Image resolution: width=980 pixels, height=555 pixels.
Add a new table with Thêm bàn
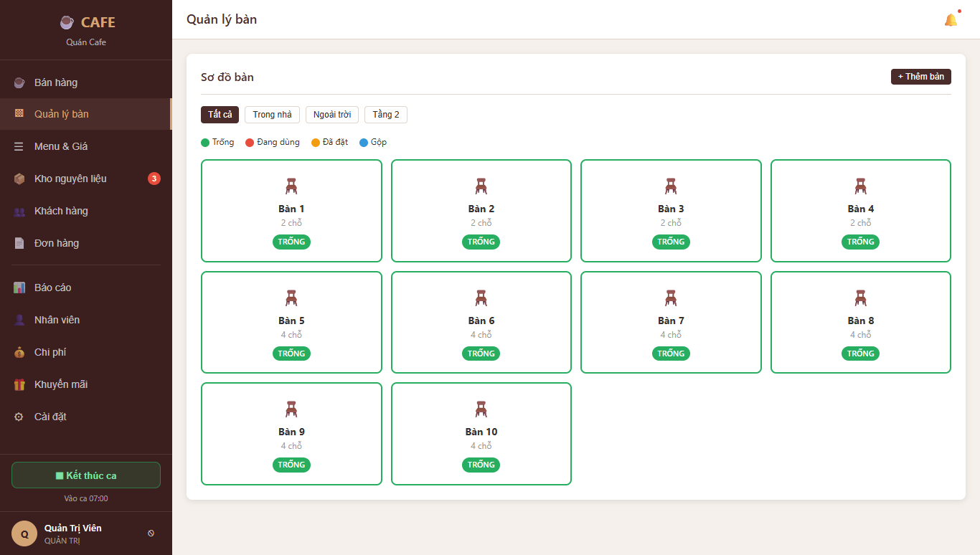pyautogui.click(x=921, y=77)
